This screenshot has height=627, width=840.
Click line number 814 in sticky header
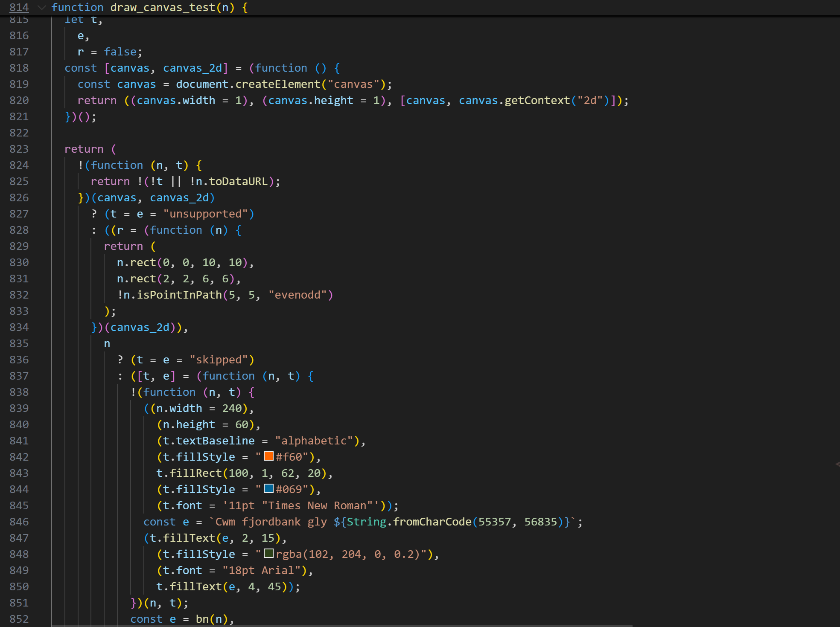tap(19, 7)
